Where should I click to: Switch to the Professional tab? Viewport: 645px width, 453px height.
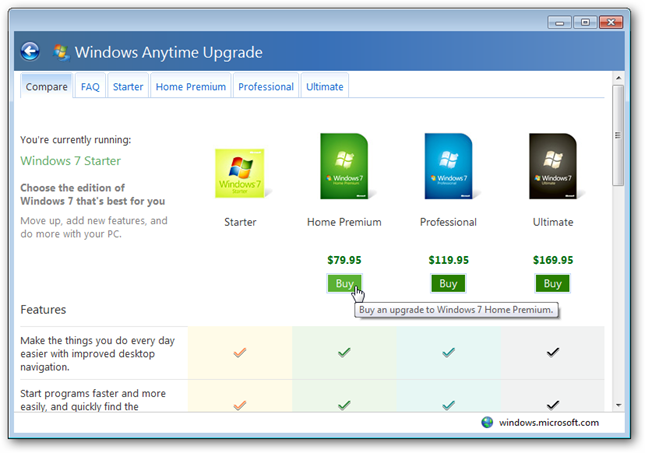pyautogui.click(x=266, y=86)
